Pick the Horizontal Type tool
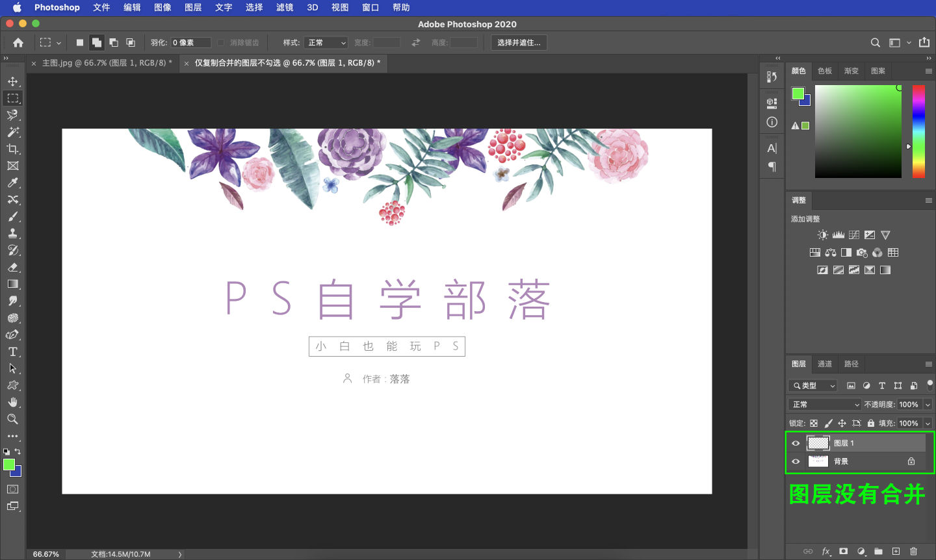This screenshot has width=936, height=560. point(13,351)
